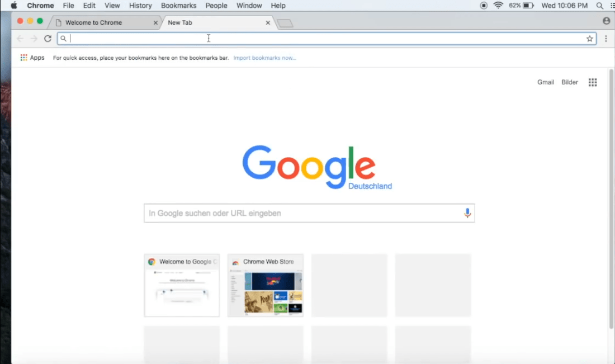
Task: Click the profile avatar icon in title bar
Action: 607,21
